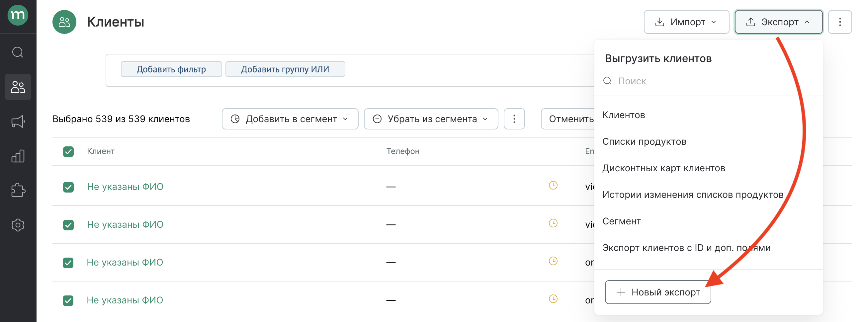This screenshot has height=322, width=868.
Task: Click the Клиент column header
Action: pos(101,151)
